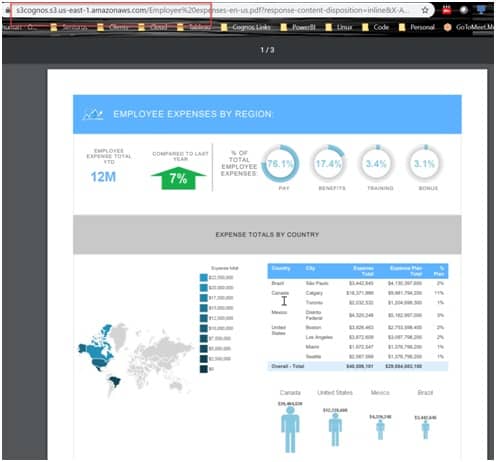Open the Code bookmark folder
Viewport: 496px width, 462px height.
click(376, 27)
